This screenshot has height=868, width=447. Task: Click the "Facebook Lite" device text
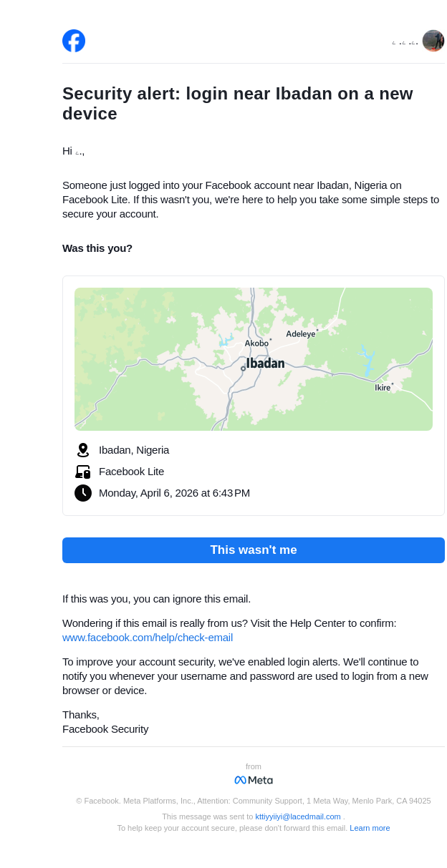[x=131, y=472]
